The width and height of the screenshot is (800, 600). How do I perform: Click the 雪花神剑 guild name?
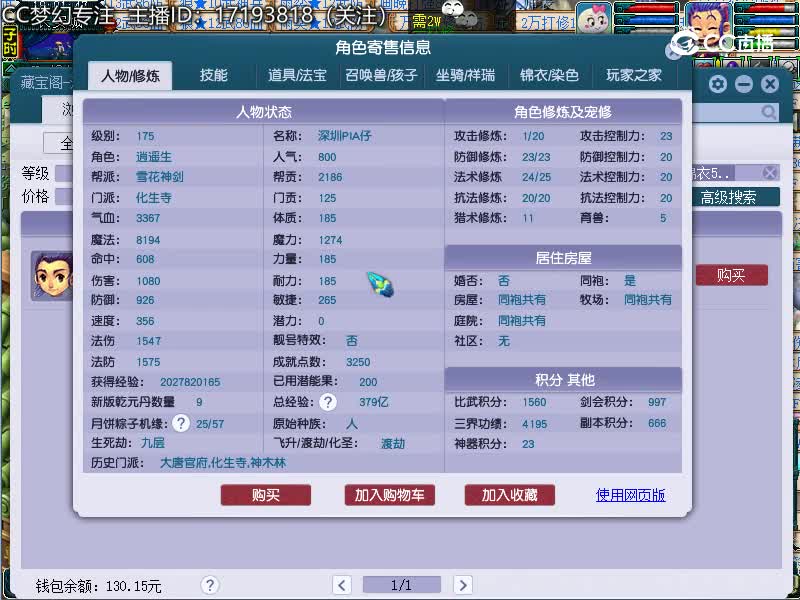(160, 177)
